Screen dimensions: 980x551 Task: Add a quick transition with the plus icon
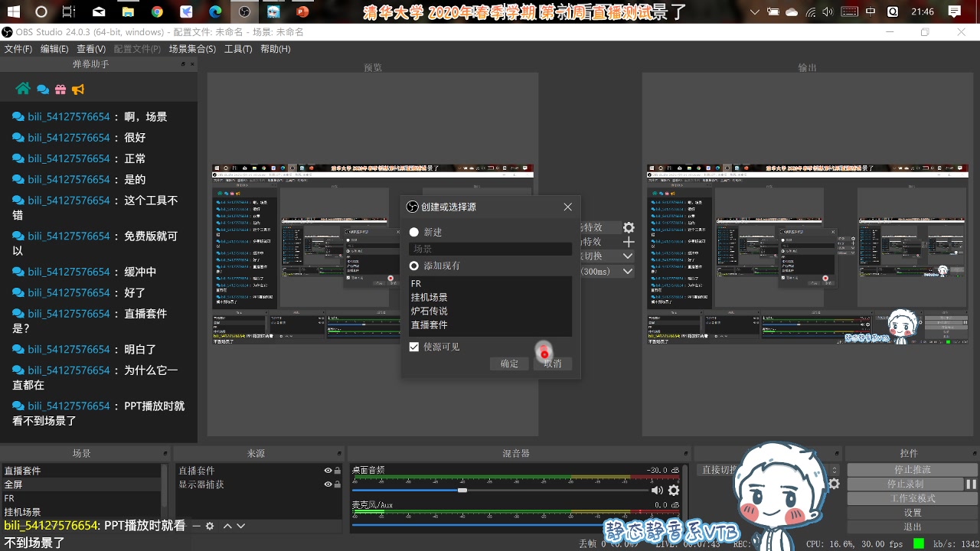click(629, 242)
